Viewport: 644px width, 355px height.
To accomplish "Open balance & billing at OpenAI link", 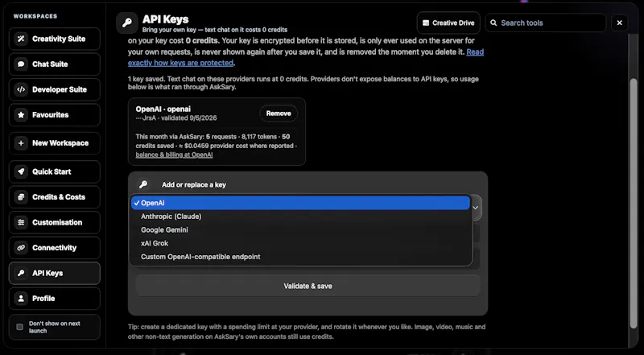I will click(x=174, y=155).
